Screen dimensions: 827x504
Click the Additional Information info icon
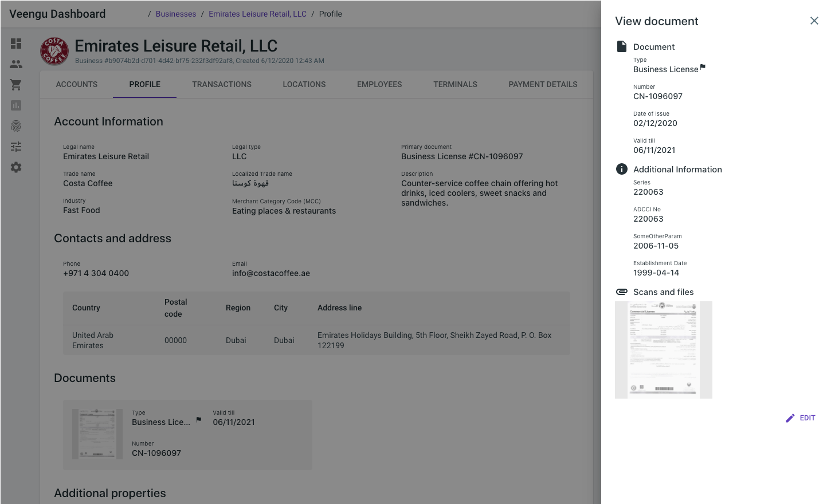click(x=621, y=168)
